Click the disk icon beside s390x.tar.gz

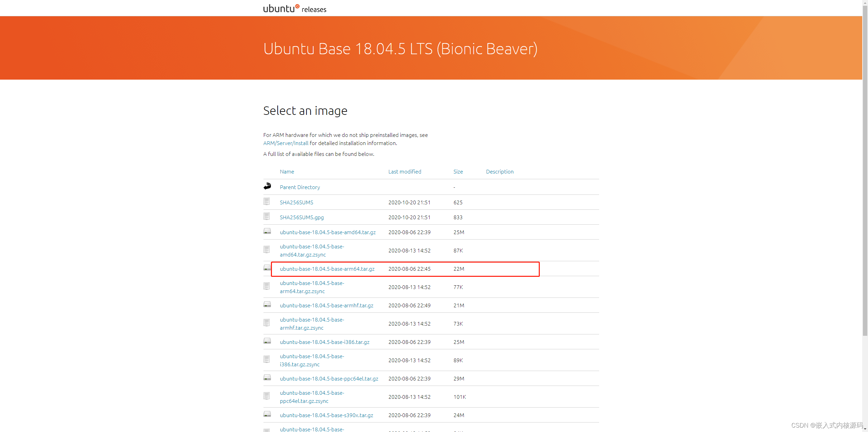coord(267,414)
